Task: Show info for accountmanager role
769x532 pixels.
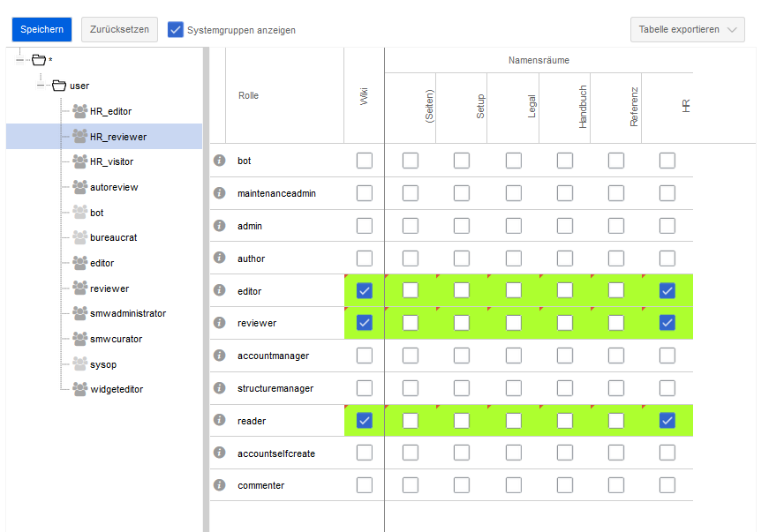Action: pyautogui.click(x=219, y=356)
